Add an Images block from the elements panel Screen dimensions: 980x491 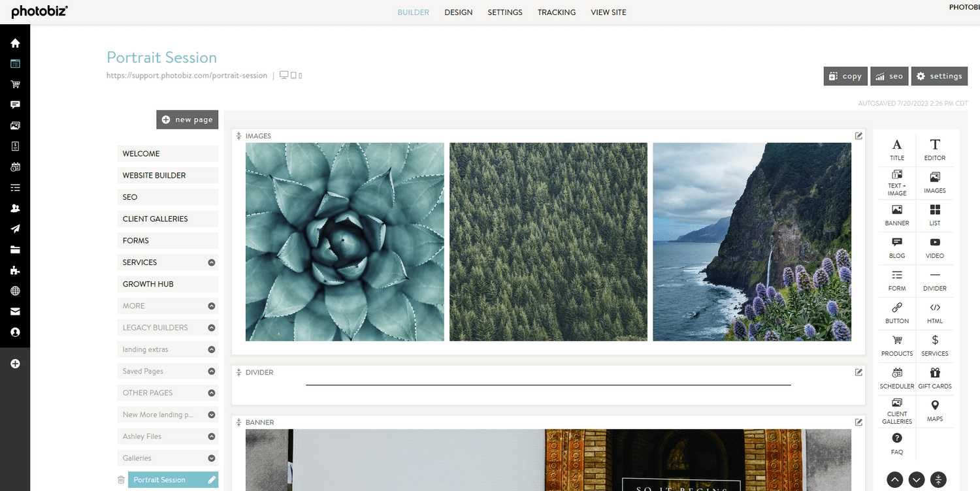(x=935, y=183)
